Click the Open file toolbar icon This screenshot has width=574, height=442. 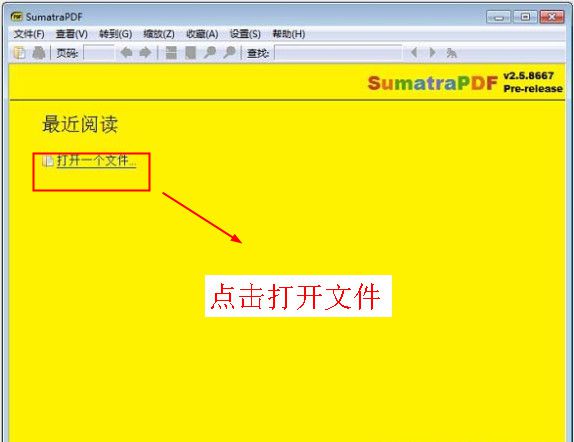pyautogui.click(x=19, y=53)
